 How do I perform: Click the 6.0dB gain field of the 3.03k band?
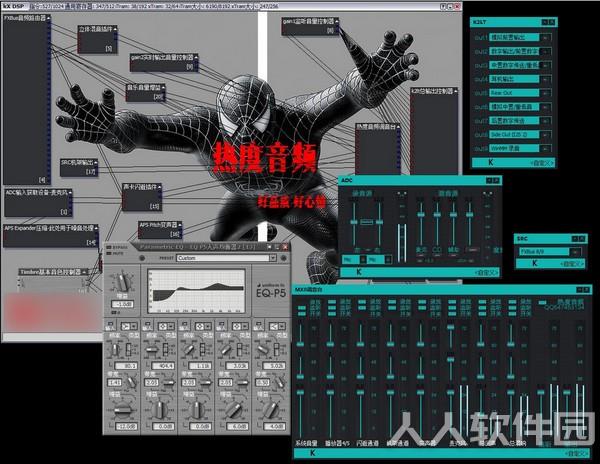pos(238,426)
